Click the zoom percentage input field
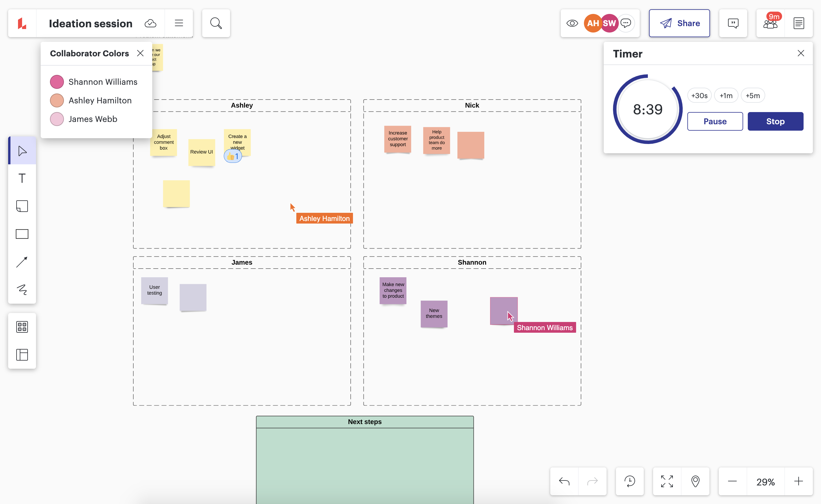 click(765, 482)
